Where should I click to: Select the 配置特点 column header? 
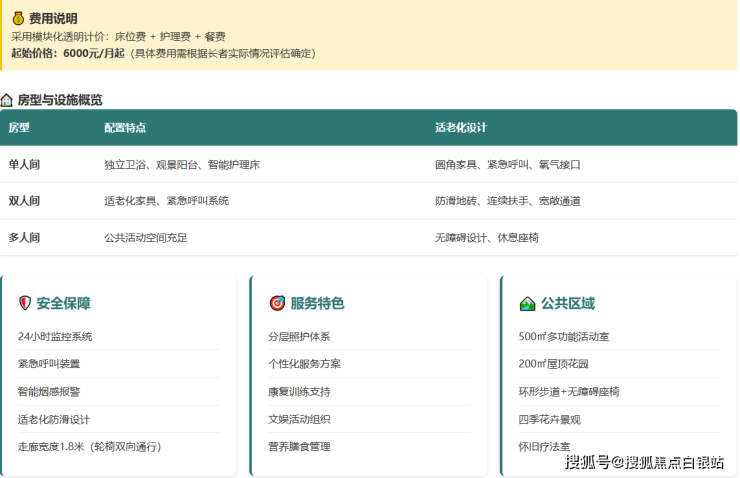(125, 128)
